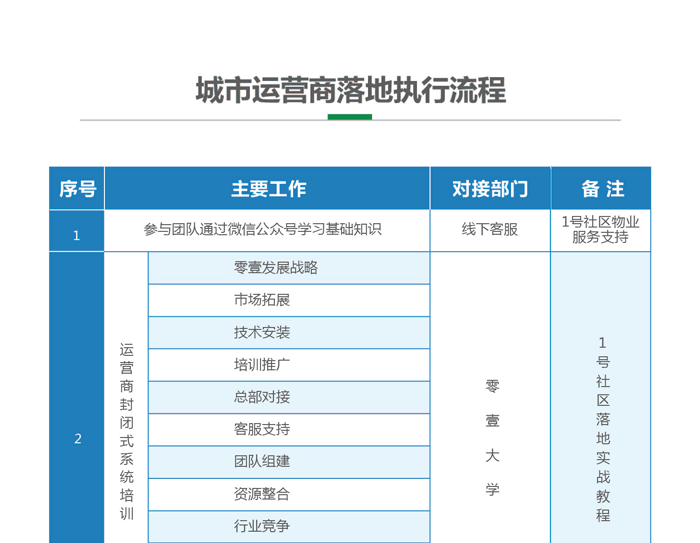Click the title 城市运营商落地执行流程
700x543 pixels.
tap(350, 90)
